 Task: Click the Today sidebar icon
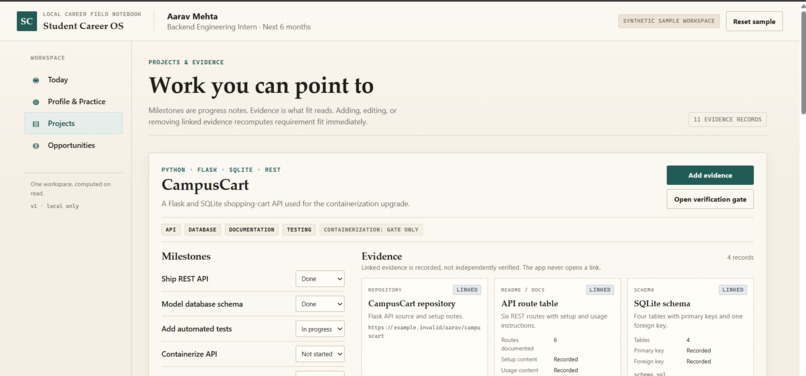(36, 80)
